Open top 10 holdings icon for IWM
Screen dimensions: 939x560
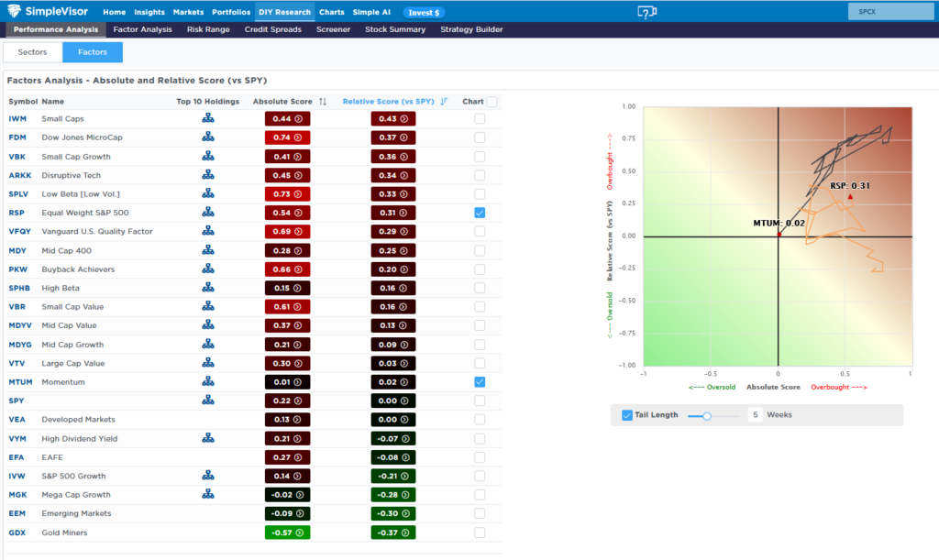(x=208, y=118)
